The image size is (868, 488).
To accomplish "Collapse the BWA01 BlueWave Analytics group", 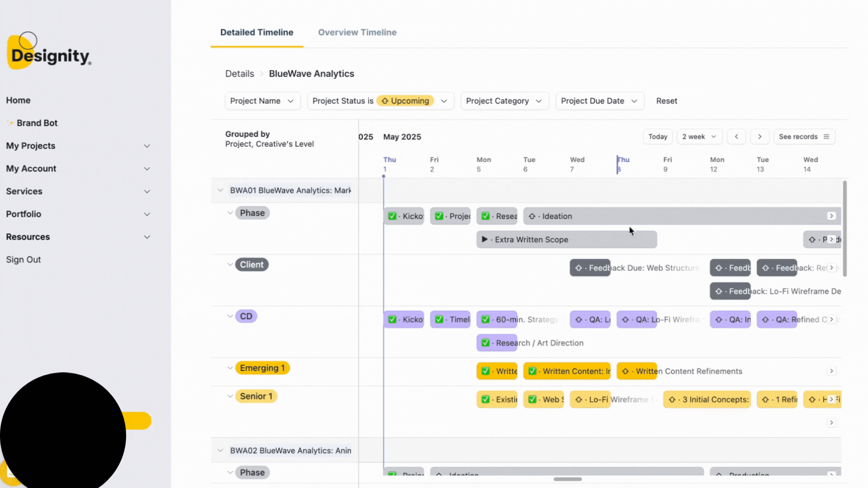I will click(x=220, y=190).
